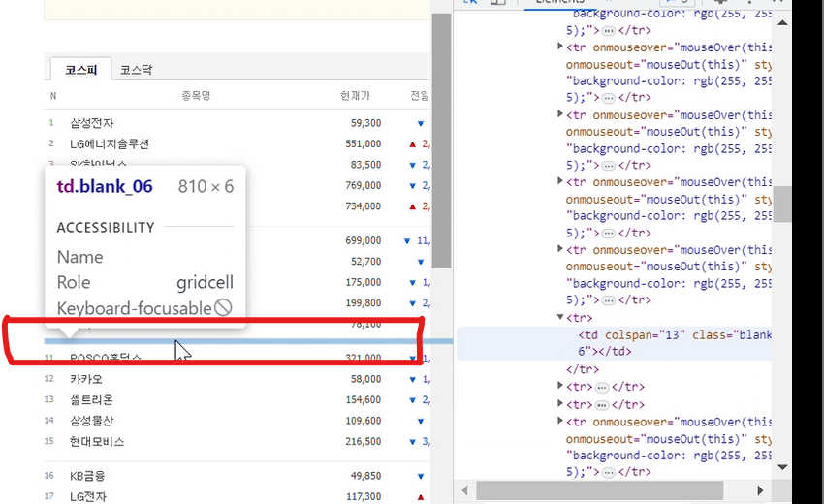Select the price 175,000 cell
The height and width of the screenshot is (504, 824).
[x=364, y=282]
